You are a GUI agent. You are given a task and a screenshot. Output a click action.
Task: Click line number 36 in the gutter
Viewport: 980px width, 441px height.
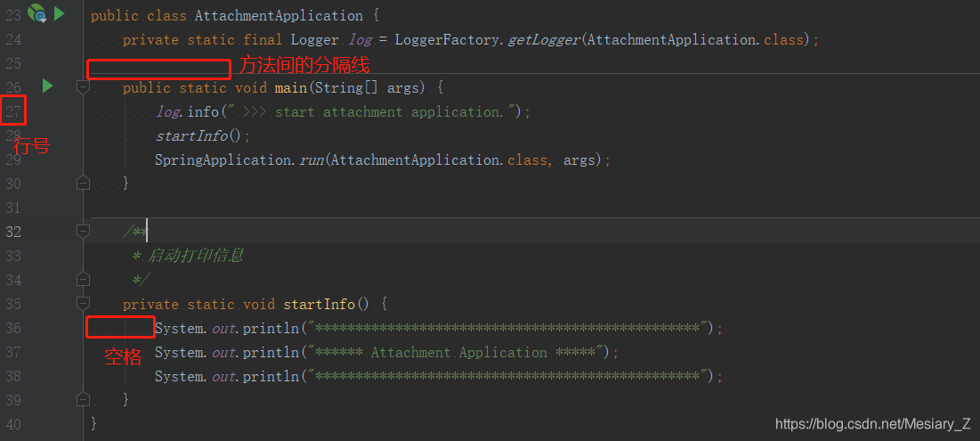(x=13, y=328)
